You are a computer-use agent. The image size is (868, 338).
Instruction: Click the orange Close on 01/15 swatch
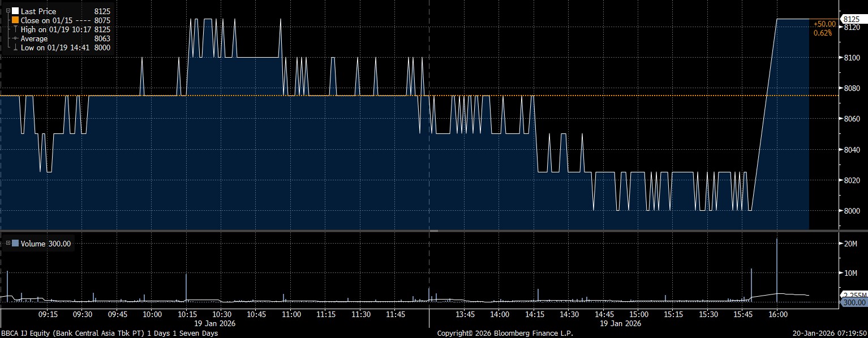point(15,20)
